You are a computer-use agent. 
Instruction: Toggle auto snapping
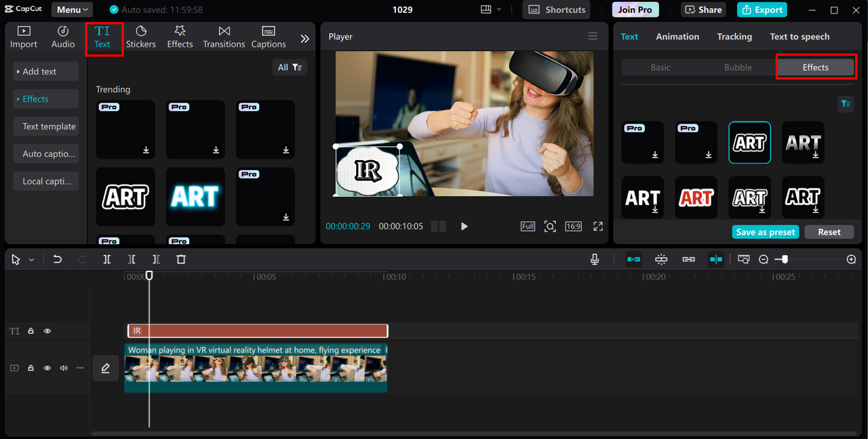pyautogui.click(x=661, y=259)
